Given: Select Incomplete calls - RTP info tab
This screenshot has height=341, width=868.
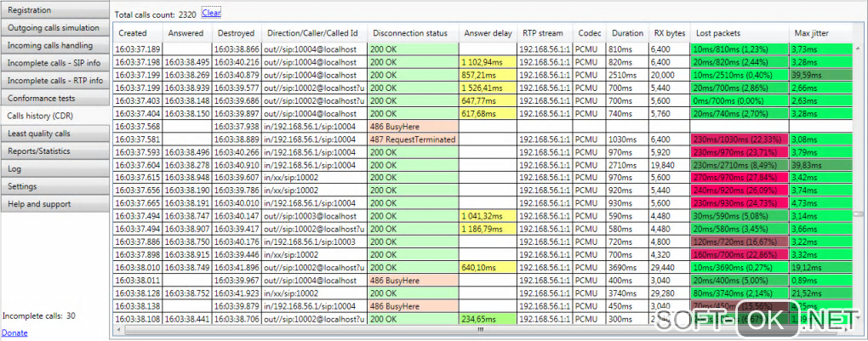Looking at the screenshot, I should [x=54, y=81].
